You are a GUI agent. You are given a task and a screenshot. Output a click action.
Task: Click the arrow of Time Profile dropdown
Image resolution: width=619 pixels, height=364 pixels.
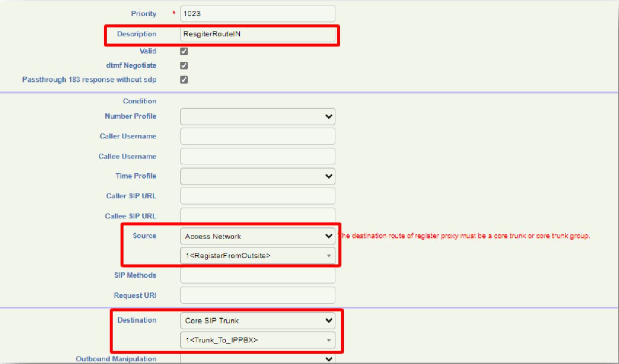coord(328,176)
